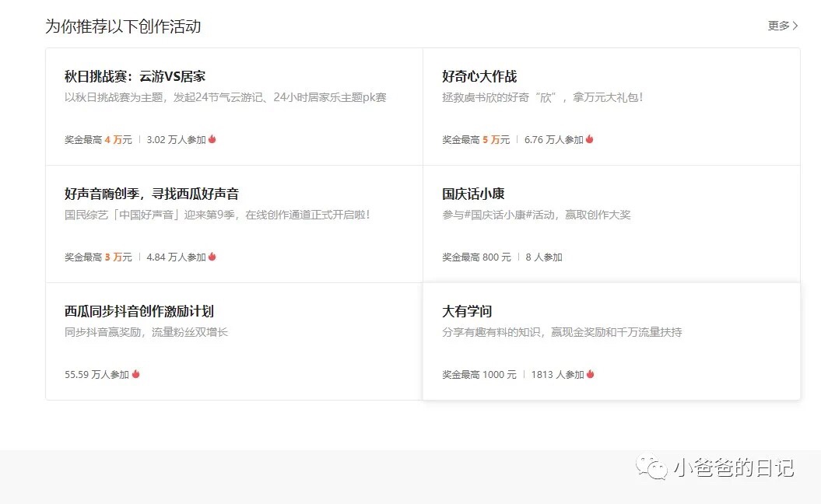Click the flame icon beside 55.59 万人参加
This screenshot has width=821, height=504.
click(x=135, y=373)
